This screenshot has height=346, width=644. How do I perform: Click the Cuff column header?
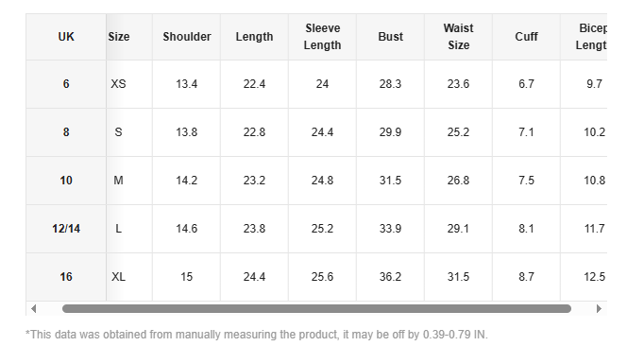tap(526, 37)
